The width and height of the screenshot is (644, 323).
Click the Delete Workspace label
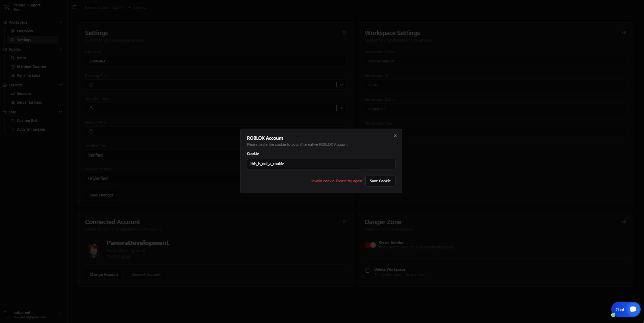(x=390, y=269)
